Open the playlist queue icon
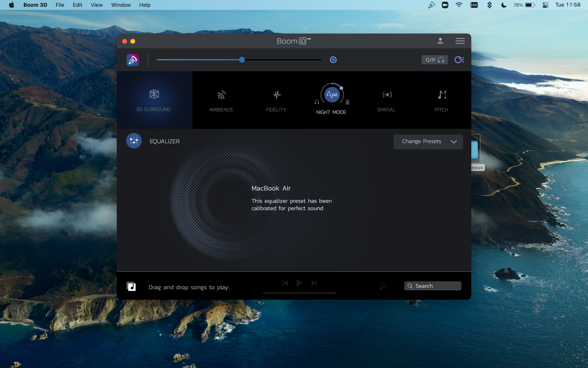Image resolution: width=588 pixels, height=368 pixels. (x=383, y=285)
